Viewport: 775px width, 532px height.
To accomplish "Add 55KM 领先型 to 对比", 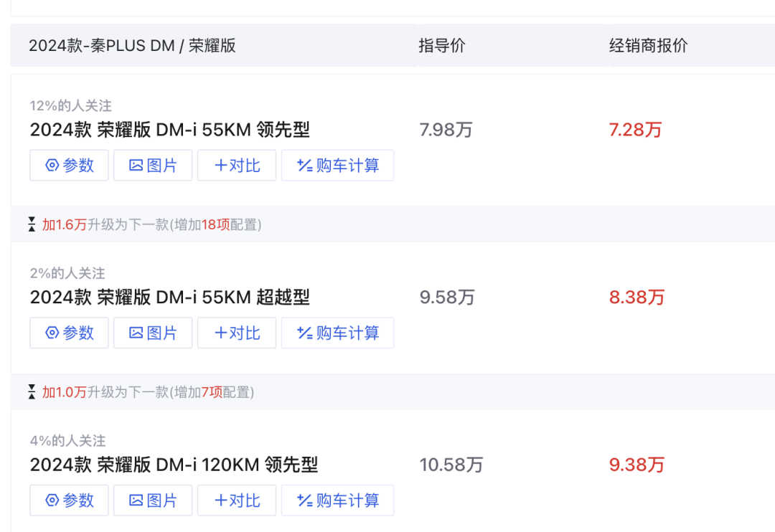I will [x=237, y=166].
